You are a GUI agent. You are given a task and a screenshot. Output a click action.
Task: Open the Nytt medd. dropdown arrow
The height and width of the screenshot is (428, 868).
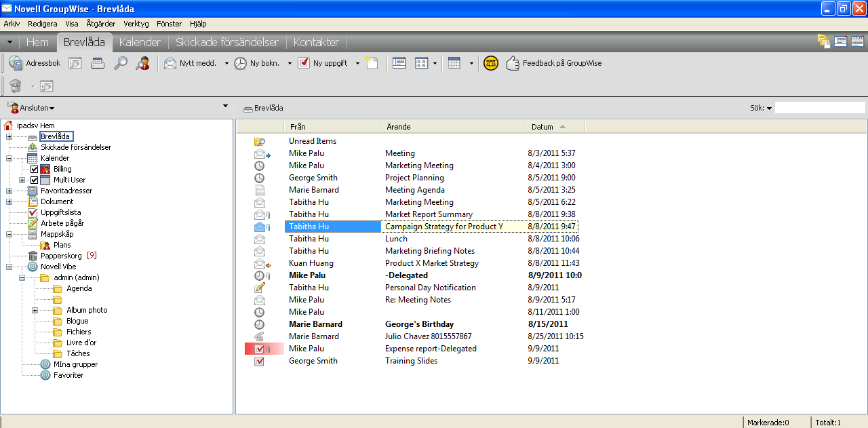[226, 64]
